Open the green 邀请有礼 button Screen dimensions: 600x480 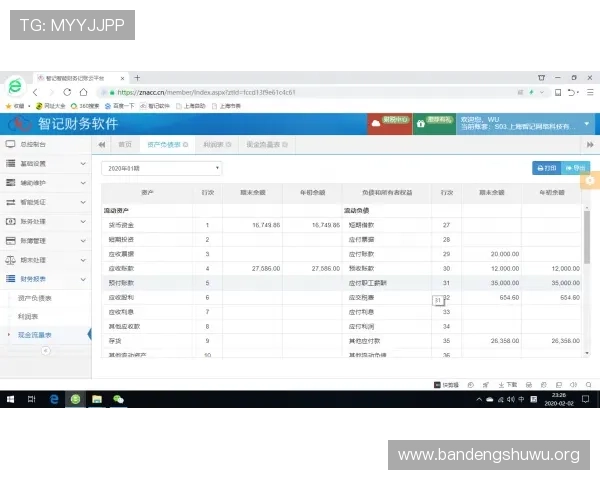[x=434, y=123]
